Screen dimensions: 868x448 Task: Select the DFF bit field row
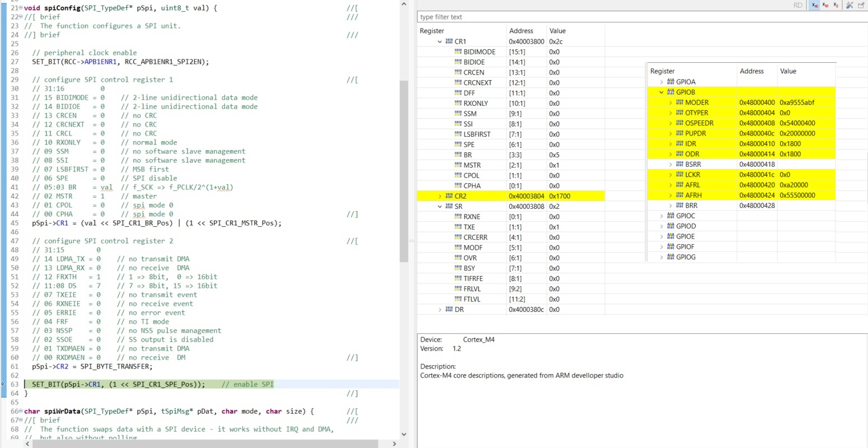(510, 93)
